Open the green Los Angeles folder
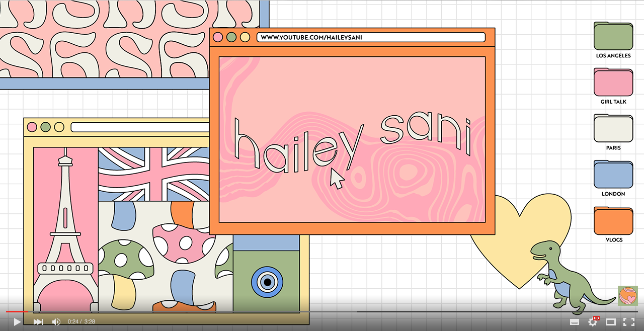Image resolution: width=644 pixels, height=331 pixels. click(613, 36)
